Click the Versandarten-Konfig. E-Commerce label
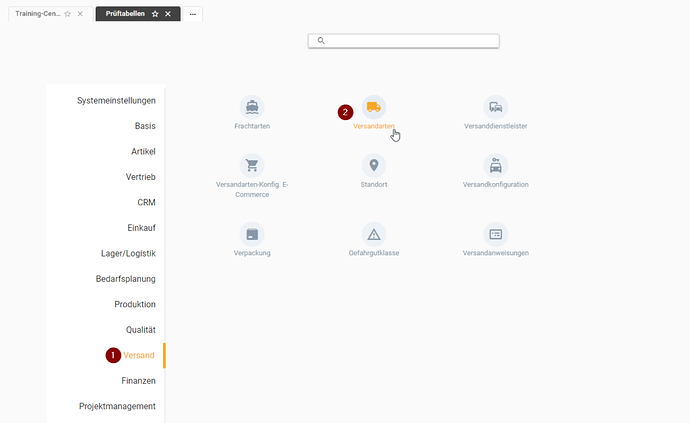 [x=252, y=190]
